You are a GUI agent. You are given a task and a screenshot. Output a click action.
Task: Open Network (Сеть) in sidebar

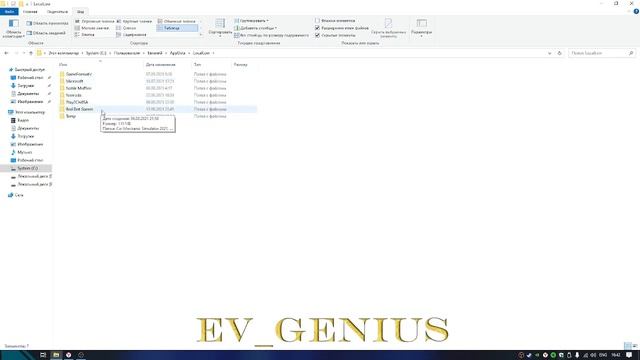click(19, 195)
